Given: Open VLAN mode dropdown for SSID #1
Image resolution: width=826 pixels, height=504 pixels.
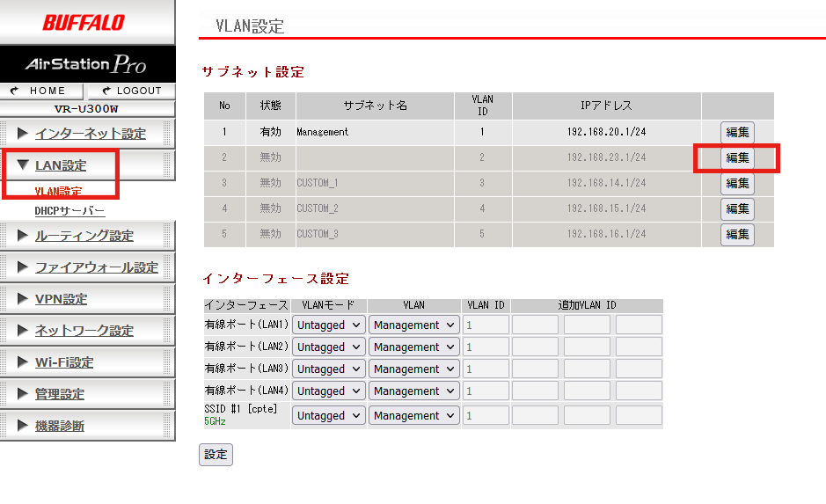Looking at the screenshot, I should pos(328,415).
